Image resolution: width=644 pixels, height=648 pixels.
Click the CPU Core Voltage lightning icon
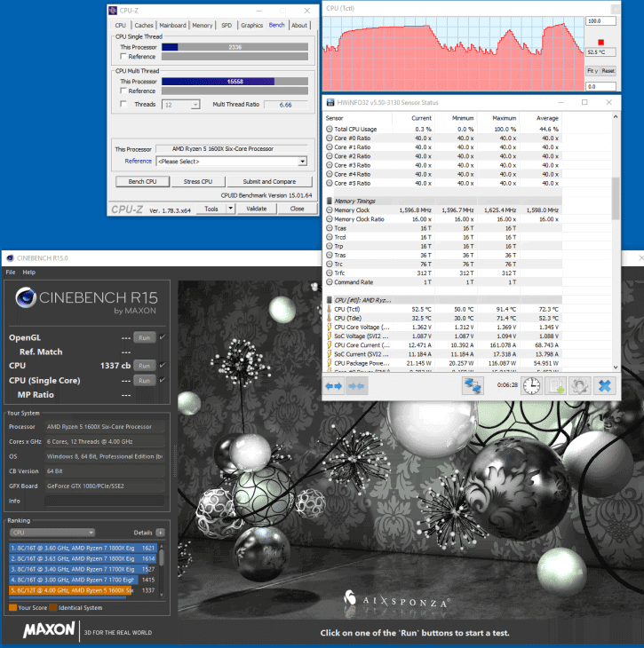click(x=330, y=328)
